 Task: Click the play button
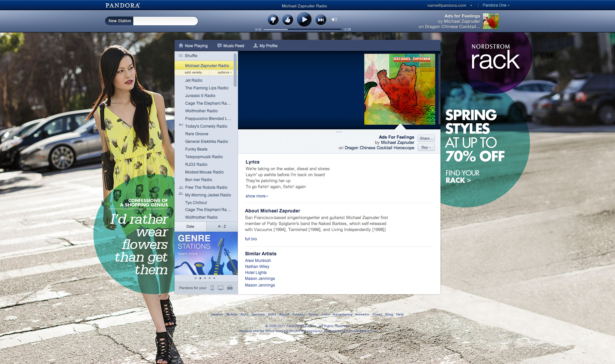[x=304, y=20]
